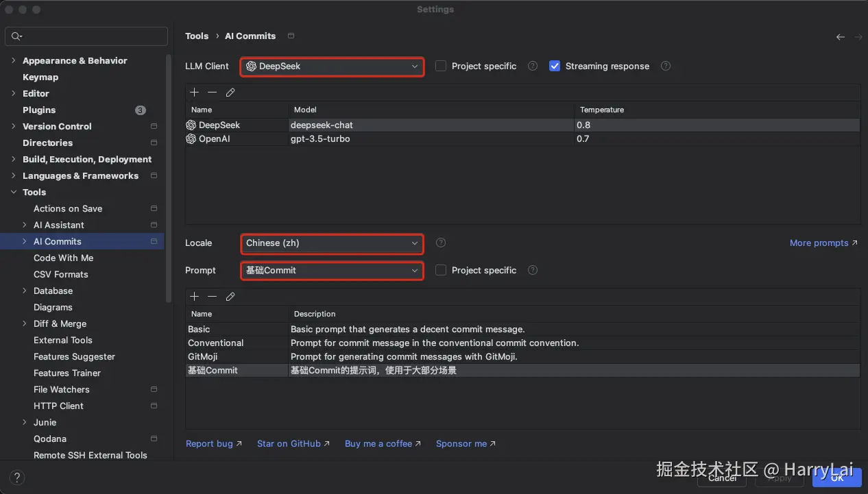
Task: Open the Locale Chinese (zh) dropdown
Action: [332, 243]
